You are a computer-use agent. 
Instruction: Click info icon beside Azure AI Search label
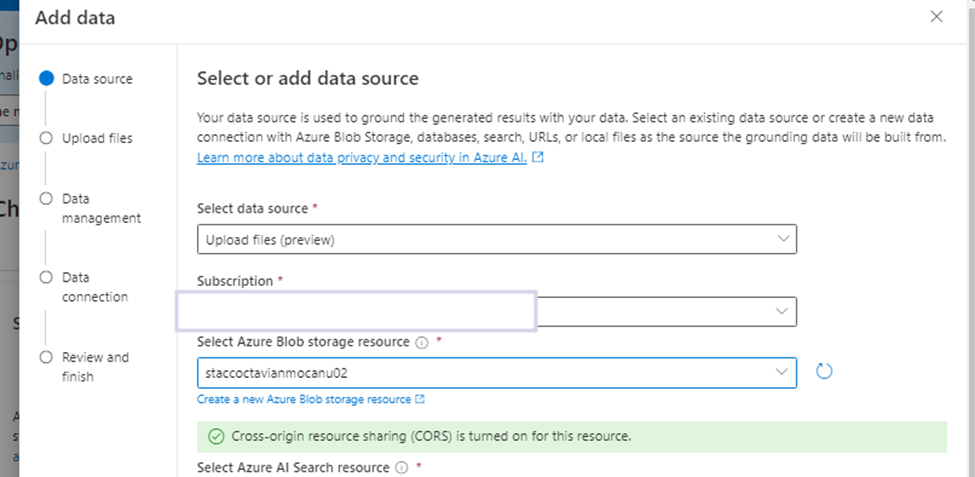tap(401, 467)
